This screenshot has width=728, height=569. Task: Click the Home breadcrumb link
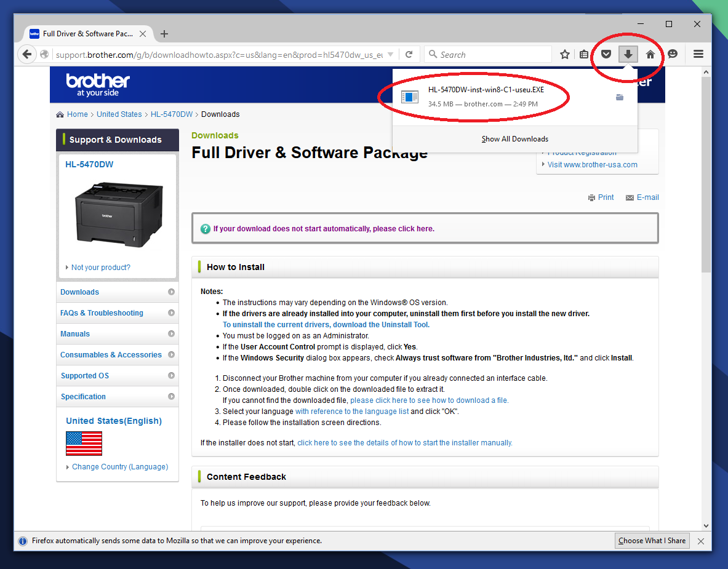coord(77,114)
